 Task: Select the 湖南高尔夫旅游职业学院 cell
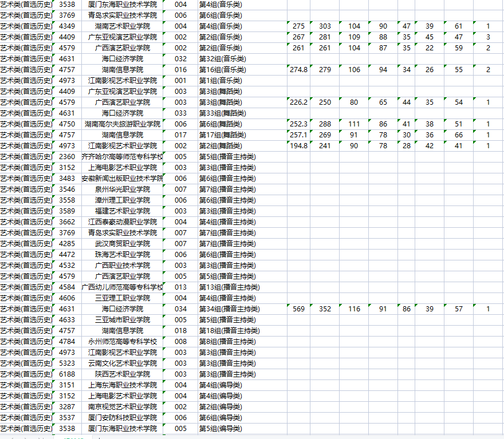122,124
